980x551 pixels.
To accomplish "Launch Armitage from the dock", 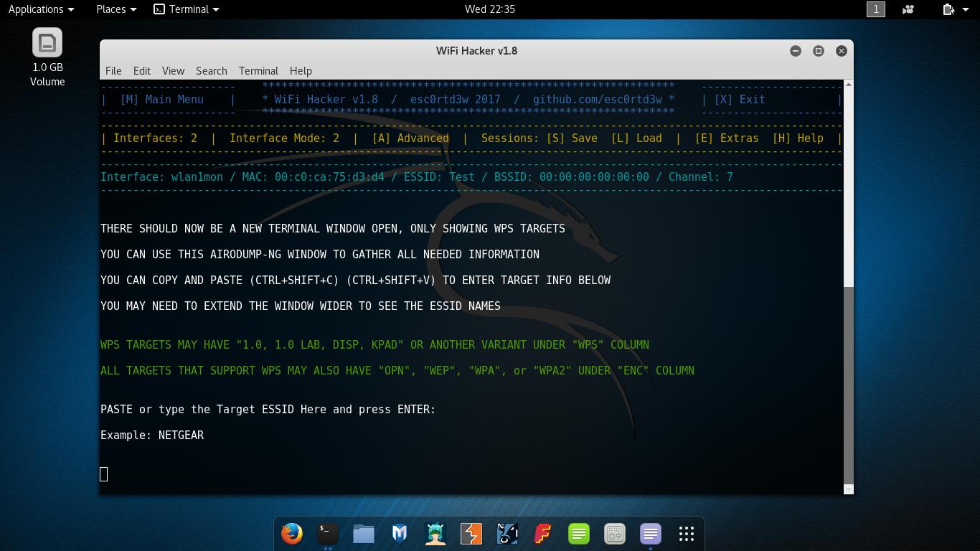I will (435, 534).
